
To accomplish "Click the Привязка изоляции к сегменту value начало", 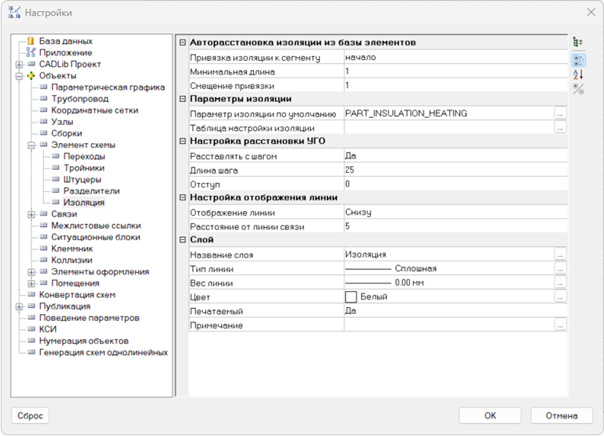I will click(x=360, y=57).
